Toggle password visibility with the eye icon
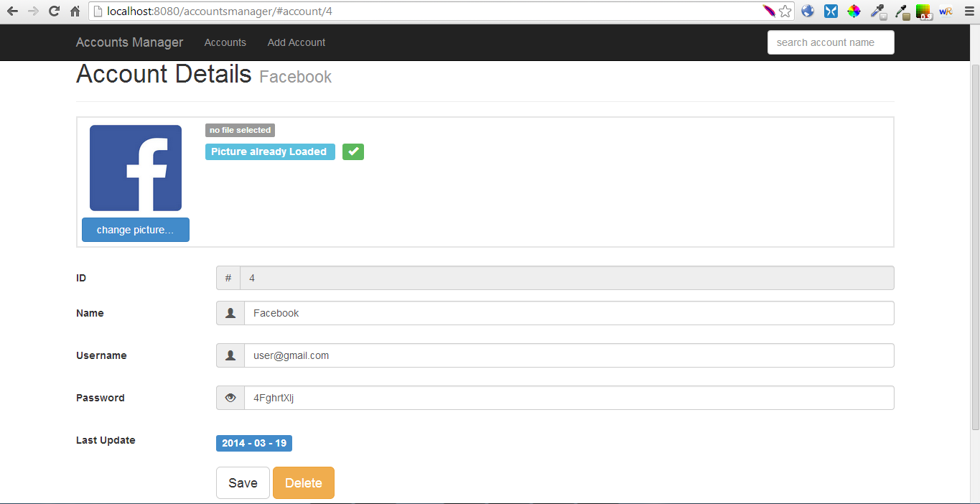Viewport: 980px width, 504px height. [230, 398]
